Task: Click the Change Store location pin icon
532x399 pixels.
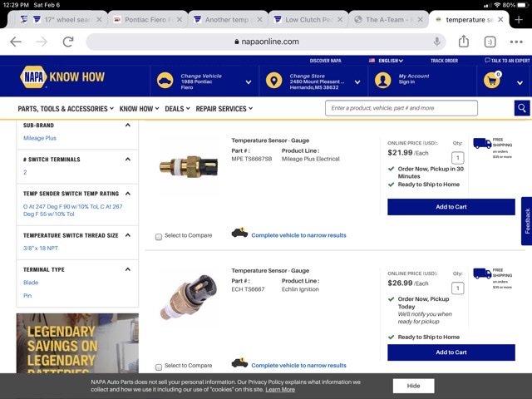Action: pos(273,81)
